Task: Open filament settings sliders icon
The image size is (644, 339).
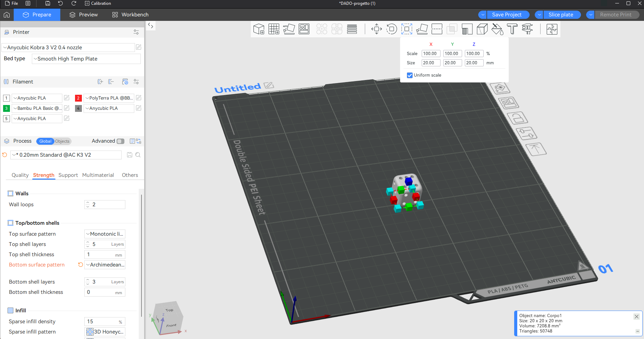Action: click(136, 82)
